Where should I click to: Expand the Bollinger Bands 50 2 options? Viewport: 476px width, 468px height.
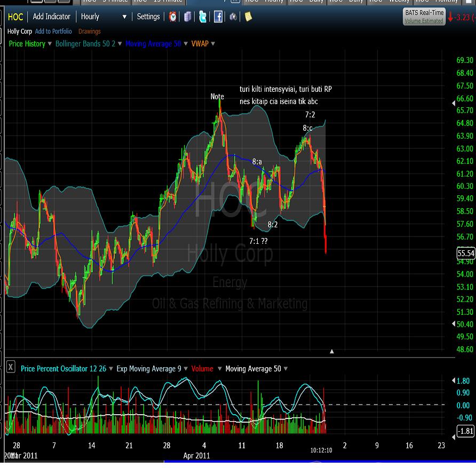tap(120, 44)
